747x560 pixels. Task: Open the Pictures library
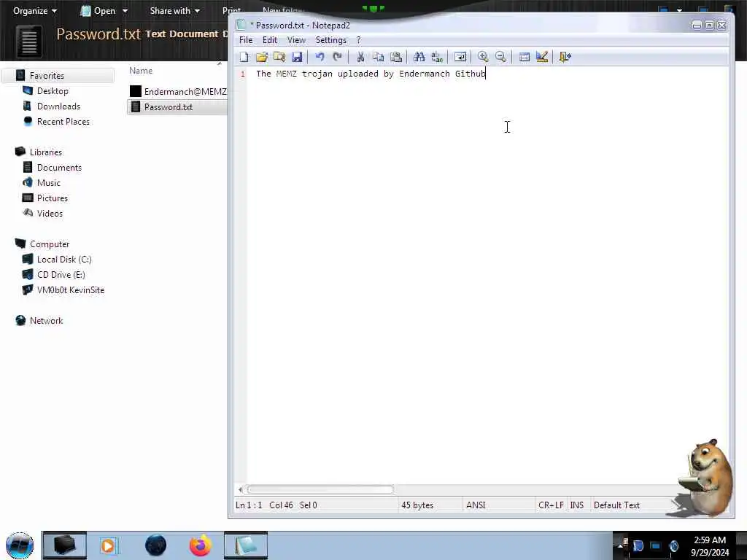(x=53, y=198)
